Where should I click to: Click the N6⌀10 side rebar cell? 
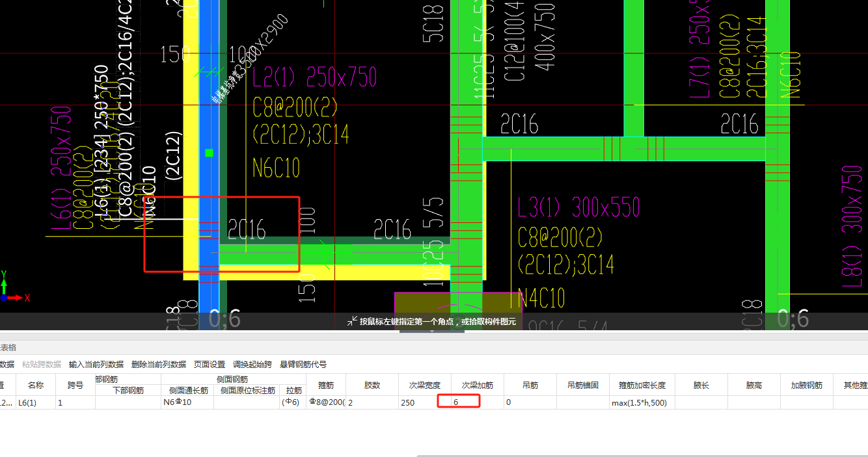[x=188, y=402]
